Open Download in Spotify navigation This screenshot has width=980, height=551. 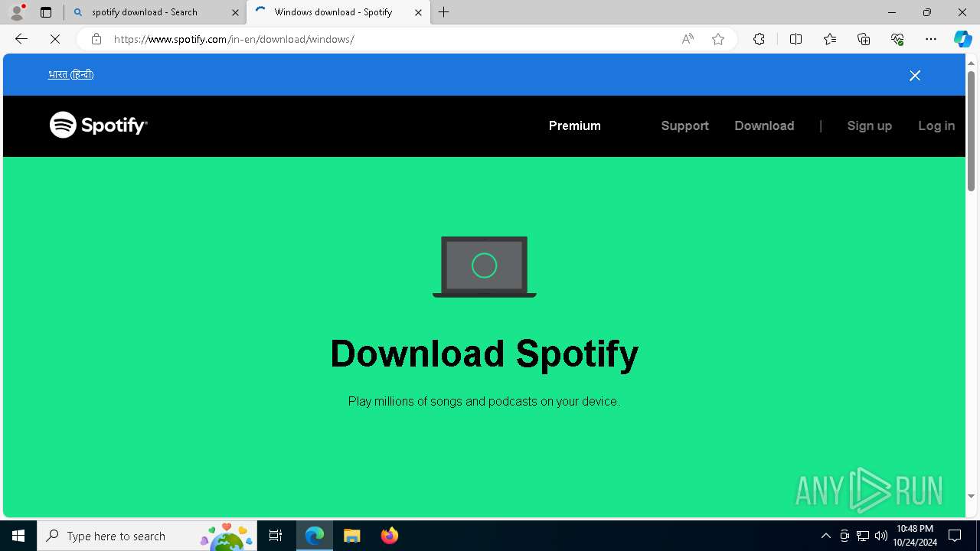point(764,126)
